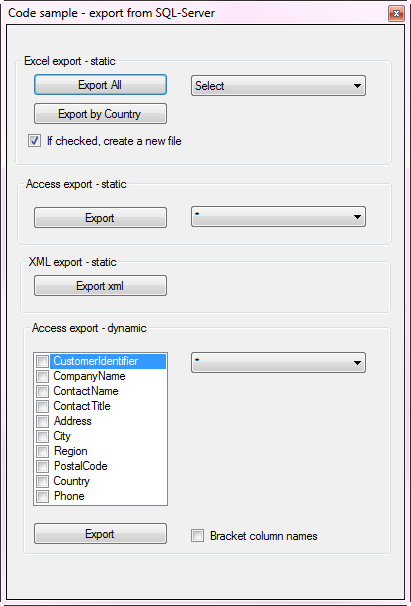This screenshot has height=606, width=411.
Task: Click the Export xml button
Action: point(100,286)
